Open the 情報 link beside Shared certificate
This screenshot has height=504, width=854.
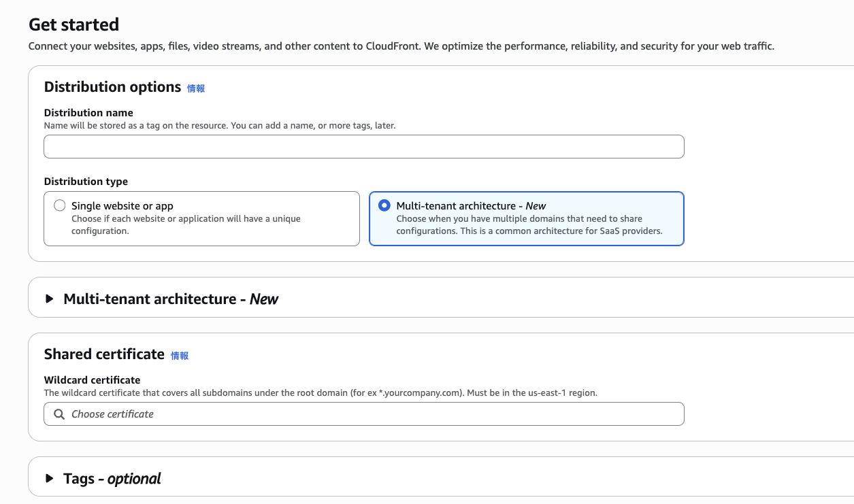point(180,356)
